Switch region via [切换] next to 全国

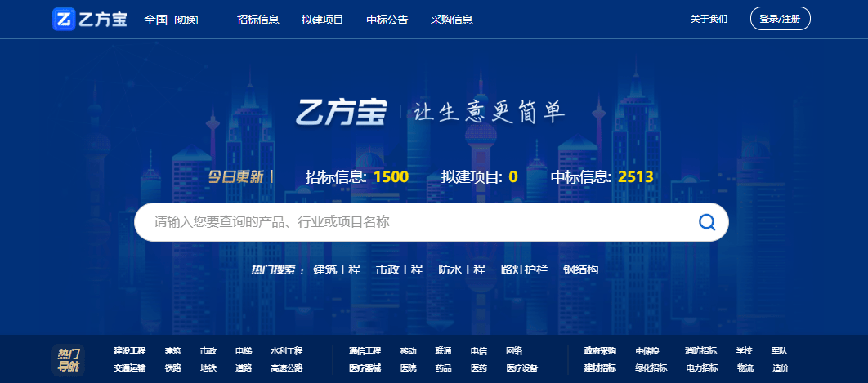186,20
